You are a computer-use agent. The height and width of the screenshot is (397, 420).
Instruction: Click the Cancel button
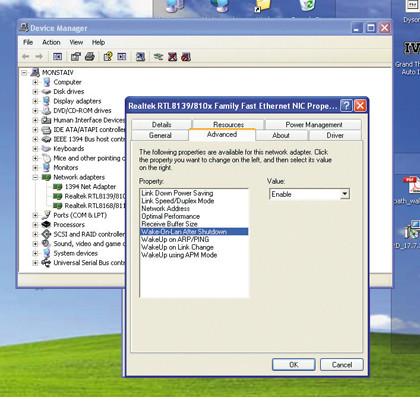tap(342, 365)
